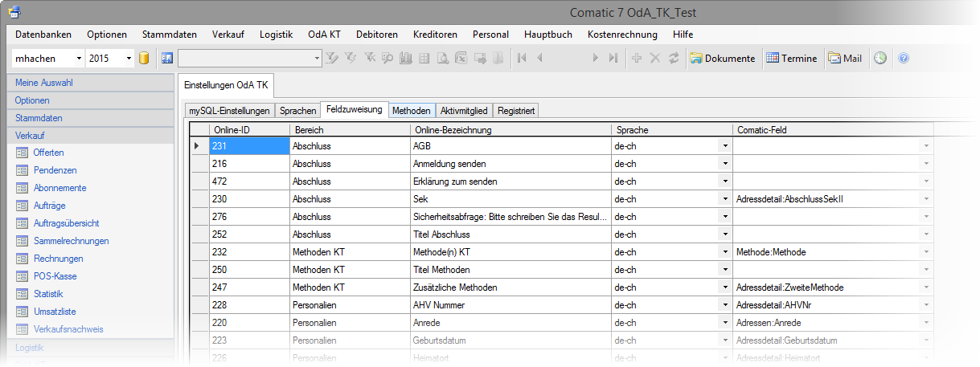The width and height of the screenshot is (980, 367).
Task: Switch to mySQL-Einstellungen tab
Action: point(229,111)
